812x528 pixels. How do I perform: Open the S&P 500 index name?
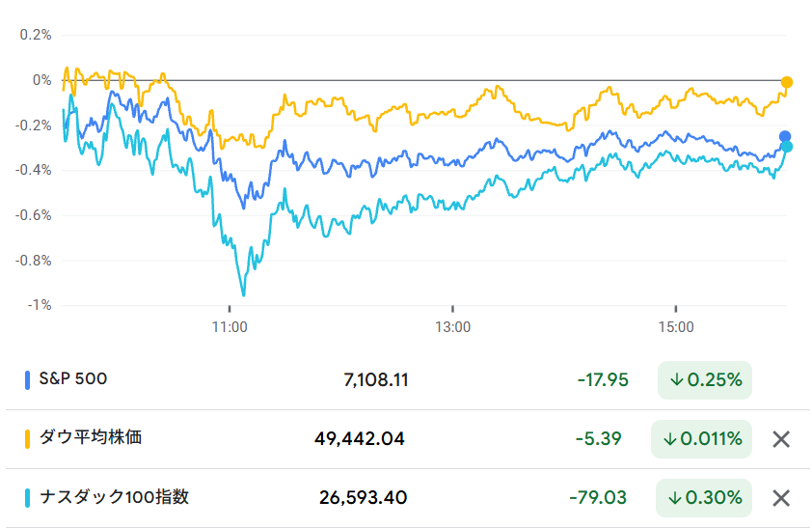coord(72,379)
